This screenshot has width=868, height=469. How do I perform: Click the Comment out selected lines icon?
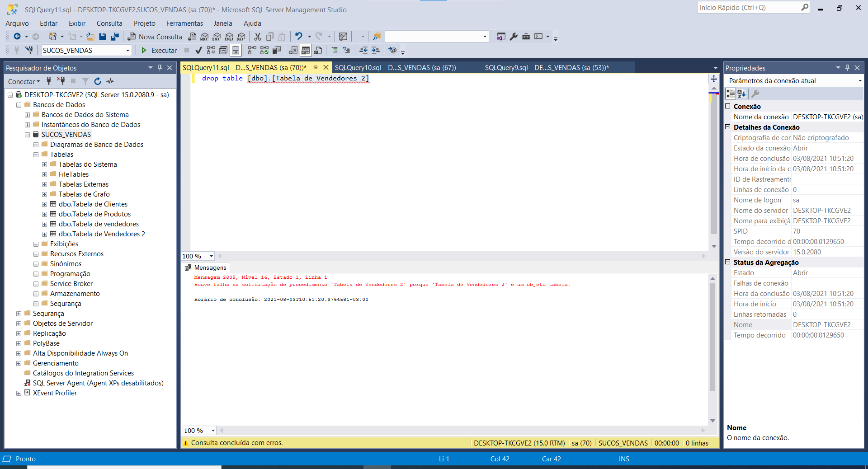(335, 50)
